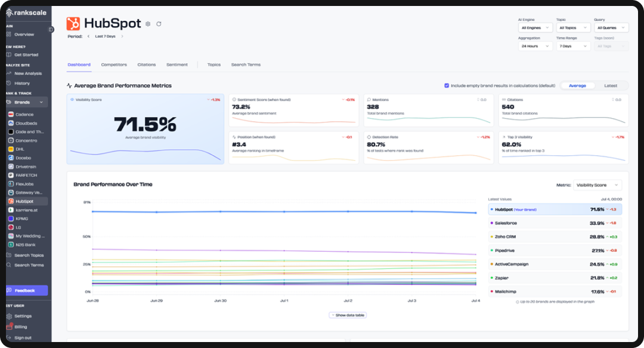Open brand settings via the gear icon
Viewport: 644px width, 348px height.
(x=147, y=23)
